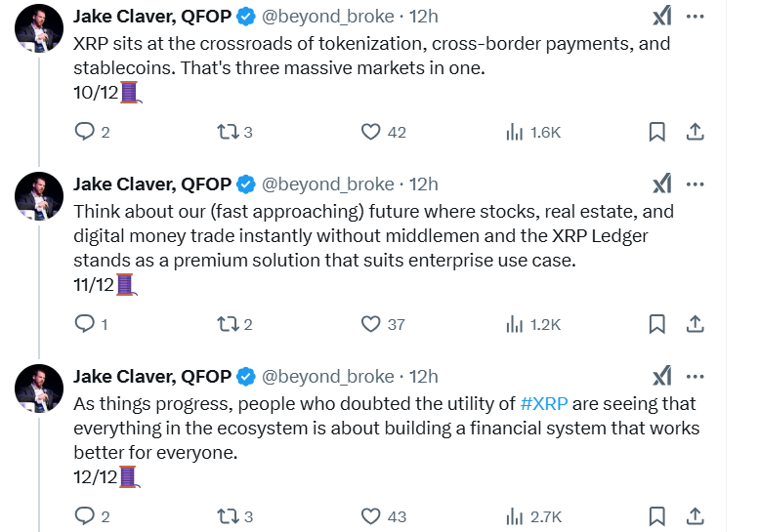Screen dimensions: 760x532
Task: Bookmark the 10/12 thread tweet
Action: click(x=657, y=132)
